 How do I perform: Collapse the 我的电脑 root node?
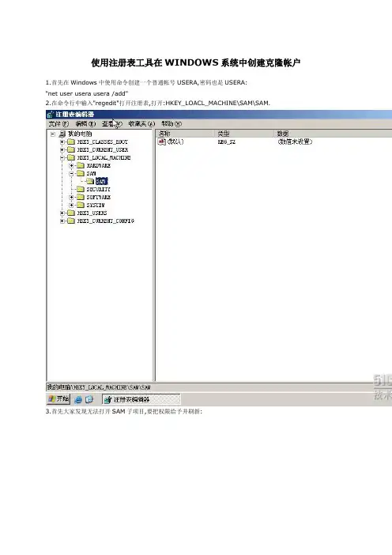53,134
